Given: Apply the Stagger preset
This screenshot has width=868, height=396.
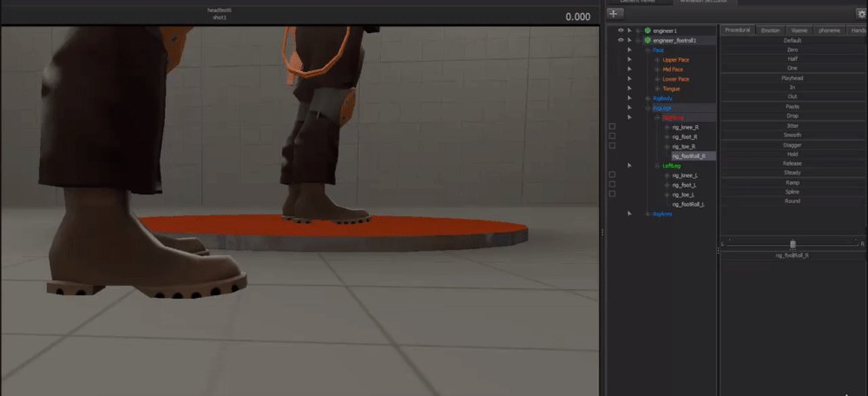Looking at the screenshot, I should [x=792, y=145].
